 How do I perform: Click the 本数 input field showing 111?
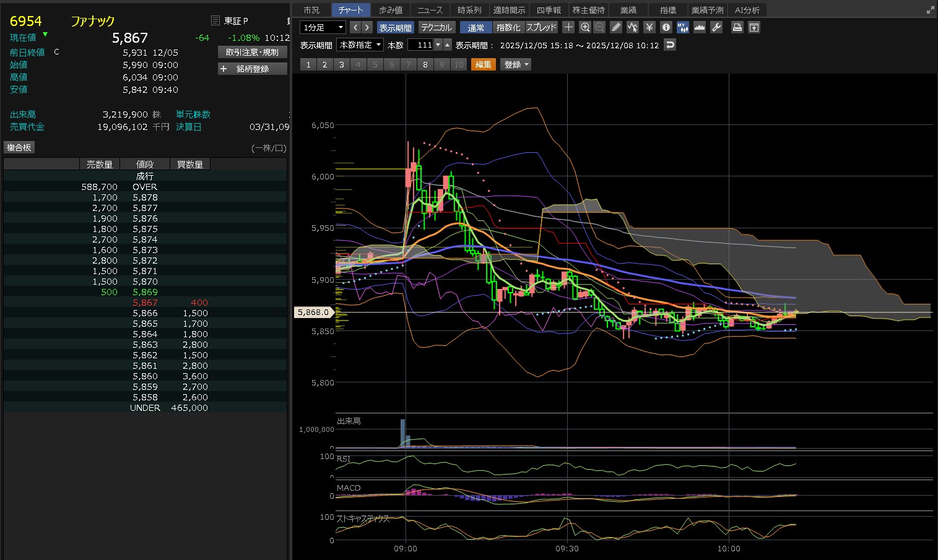pyautogui.click(x=420, y=45)
